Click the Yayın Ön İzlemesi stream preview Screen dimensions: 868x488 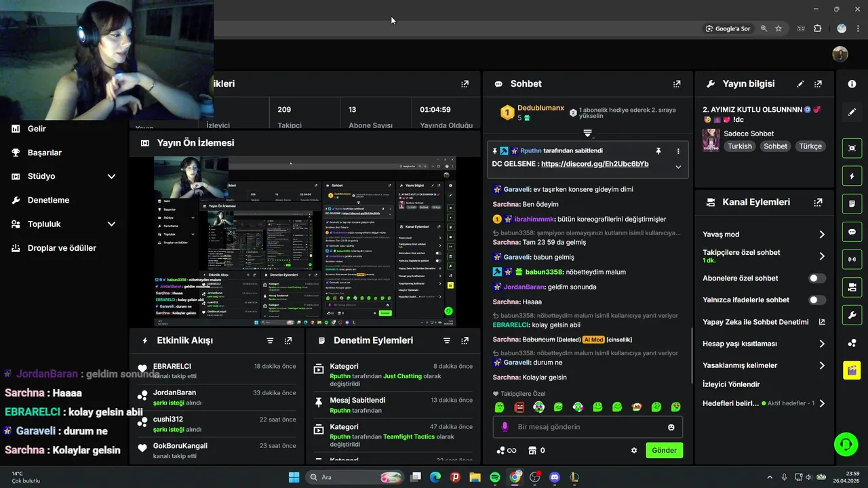click(x=305, y=241)
